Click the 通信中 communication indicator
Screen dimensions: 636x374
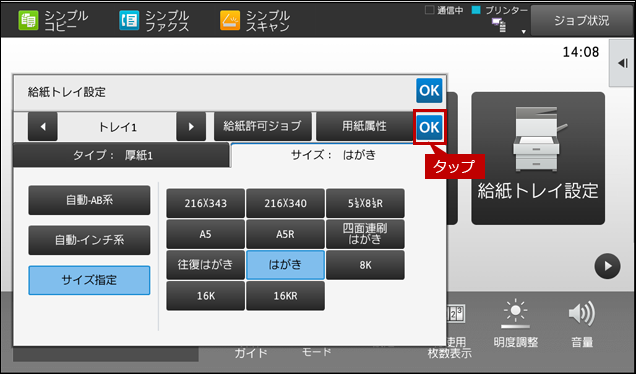pyautogui.click(x=444, y=11)
